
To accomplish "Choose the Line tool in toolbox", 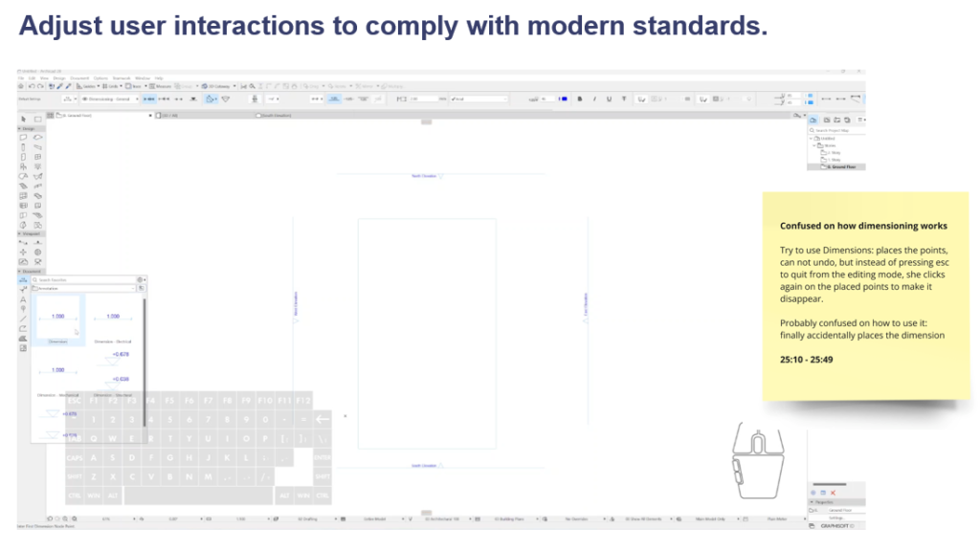I will point(24,319).
